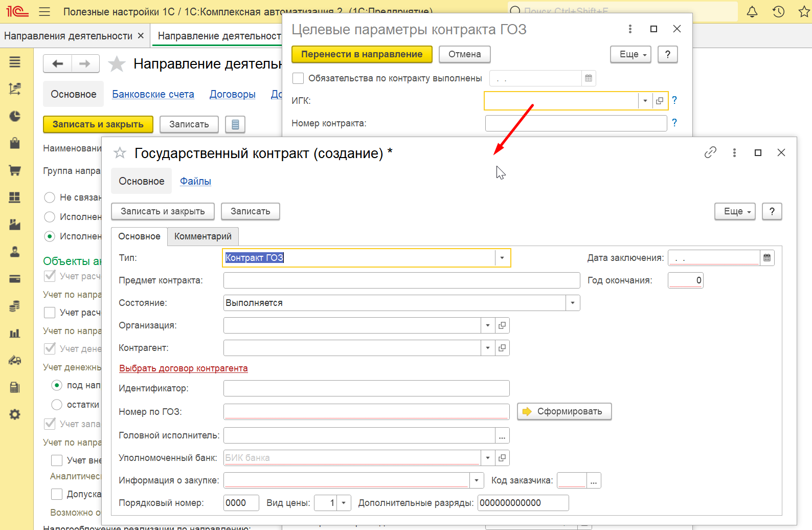Go forward with right arrow button
This screenshot has height=530, width=812.
tap(85, 64)
